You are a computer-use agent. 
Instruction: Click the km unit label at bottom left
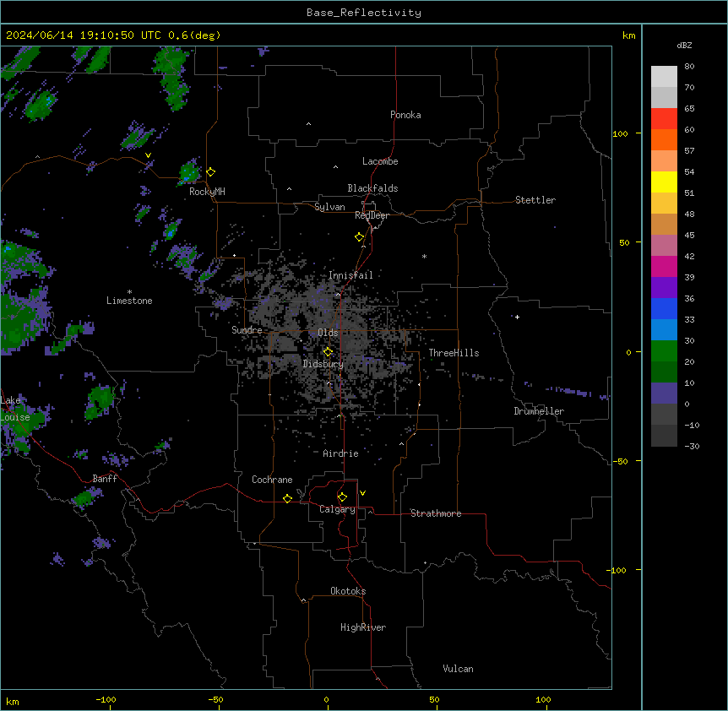click(x=13, y=701)
